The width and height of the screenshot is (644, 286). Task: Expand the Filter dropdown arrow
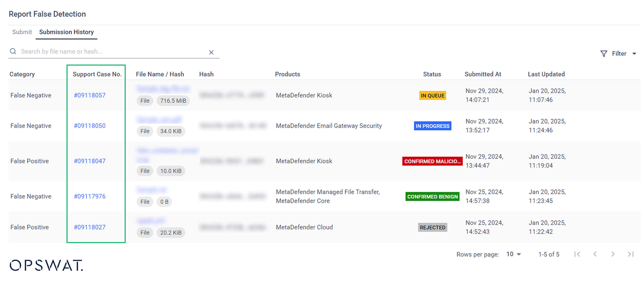(634, 54)
